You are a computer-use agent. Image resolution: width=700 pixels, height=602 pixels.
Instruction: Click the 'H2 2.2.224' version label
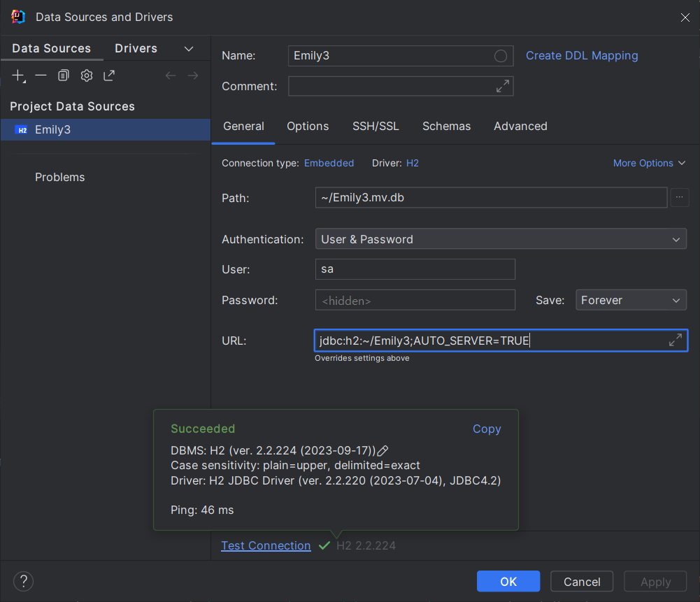click(366, 545)
